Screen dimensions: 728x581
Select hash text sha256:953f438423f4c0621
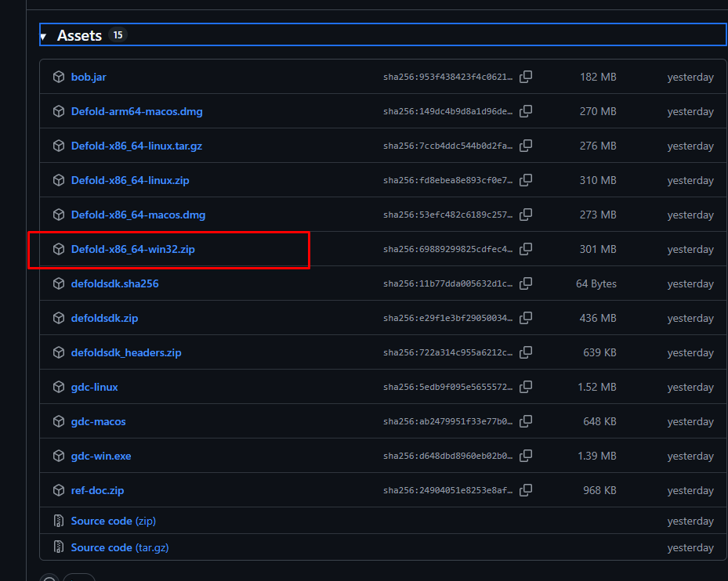click(447, 77)
